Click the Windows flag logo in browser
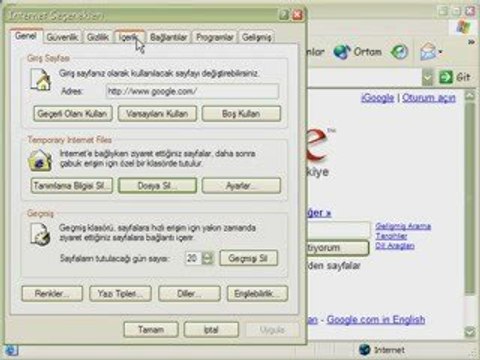The image size is (480, 360). [x=464, y=27]
